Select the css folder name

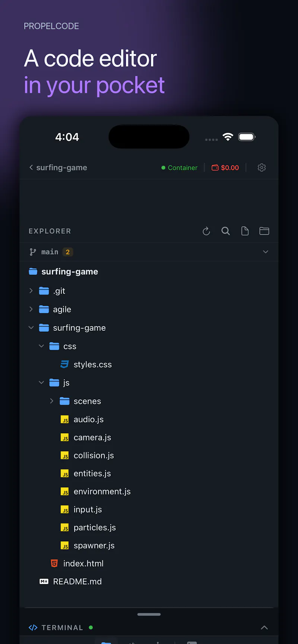pyautogui.click(x=70, y=346)
